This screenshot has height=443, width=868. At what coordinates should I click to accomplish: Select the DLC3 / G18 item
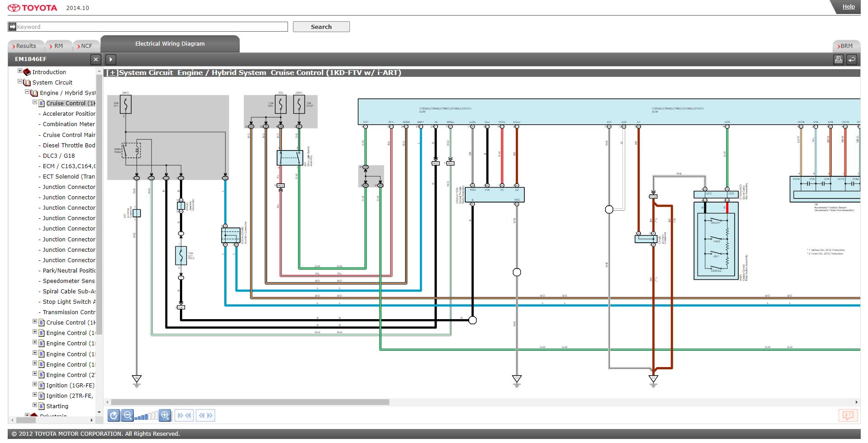click(59, 156)
